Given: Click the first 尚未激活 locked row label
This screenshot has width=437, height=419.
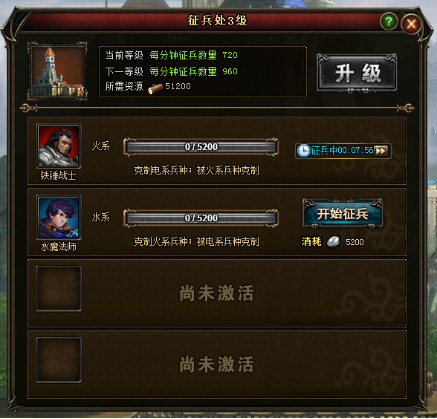Looking at the screenshot, I should [x=217, y=293].
